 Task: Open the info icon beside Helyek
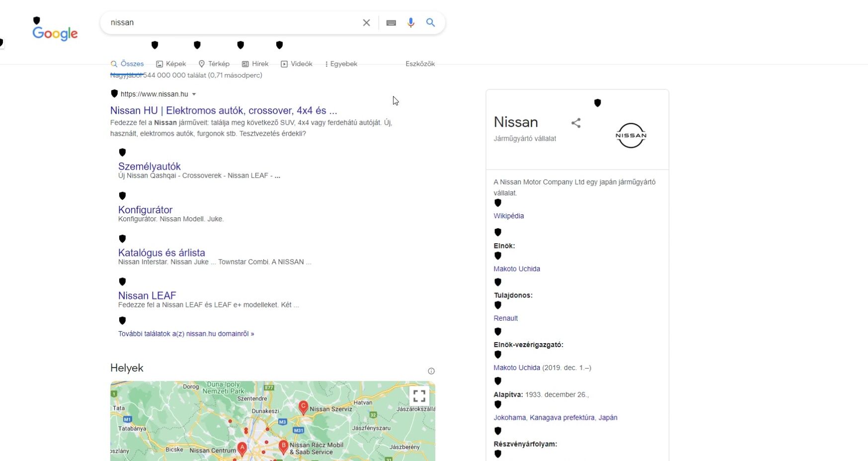tap(431, 371)
